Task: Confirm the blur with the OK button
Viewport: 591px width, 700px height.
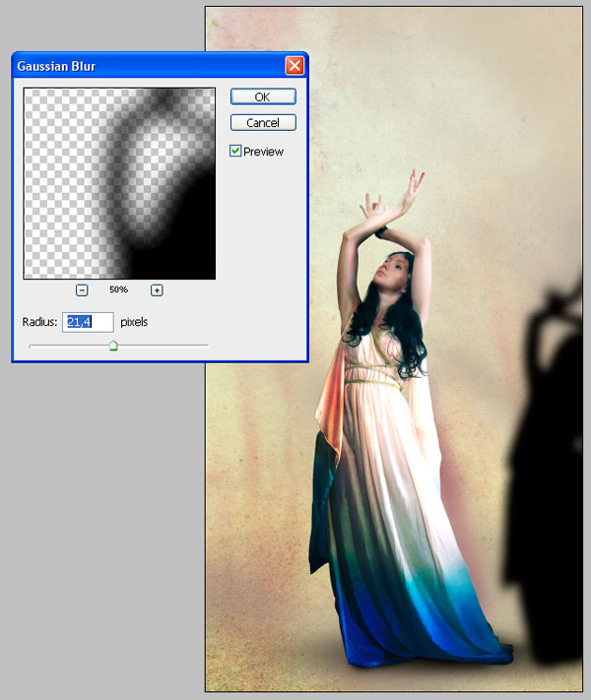Action: point(263,96)
